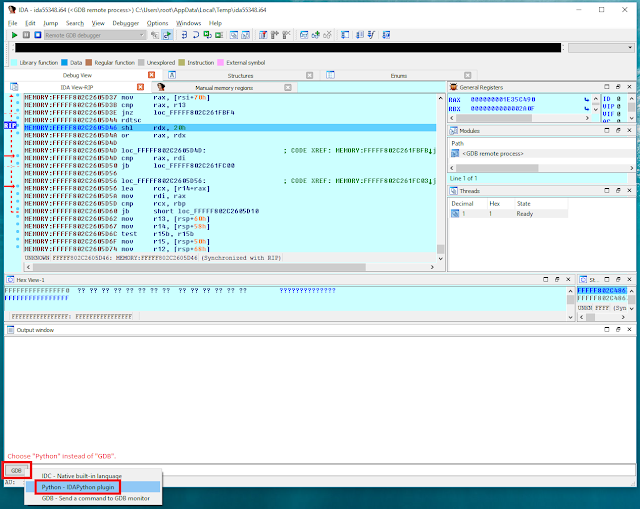Close the Manual memory regions tab
Screen dimensions: 640x509
[288, 87]
